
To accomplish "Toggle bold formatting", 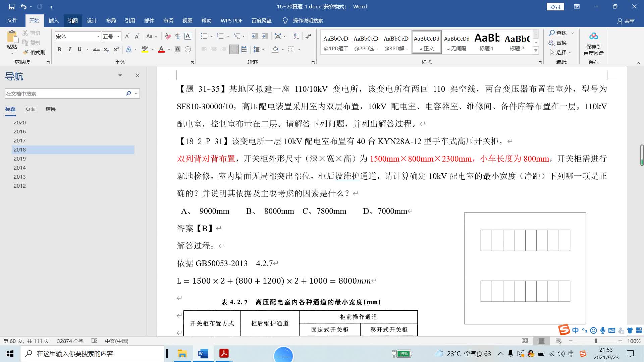I will click(59, 50).
